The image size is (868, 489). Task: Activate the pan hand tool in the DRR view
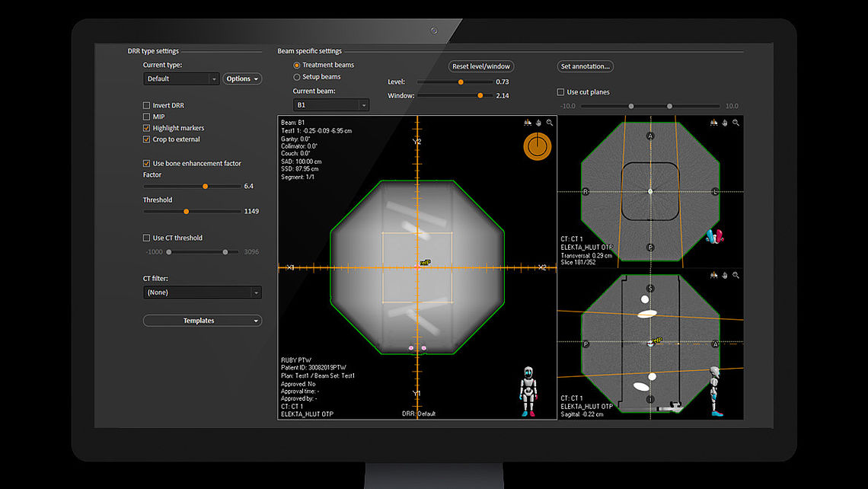pos(538,123)
